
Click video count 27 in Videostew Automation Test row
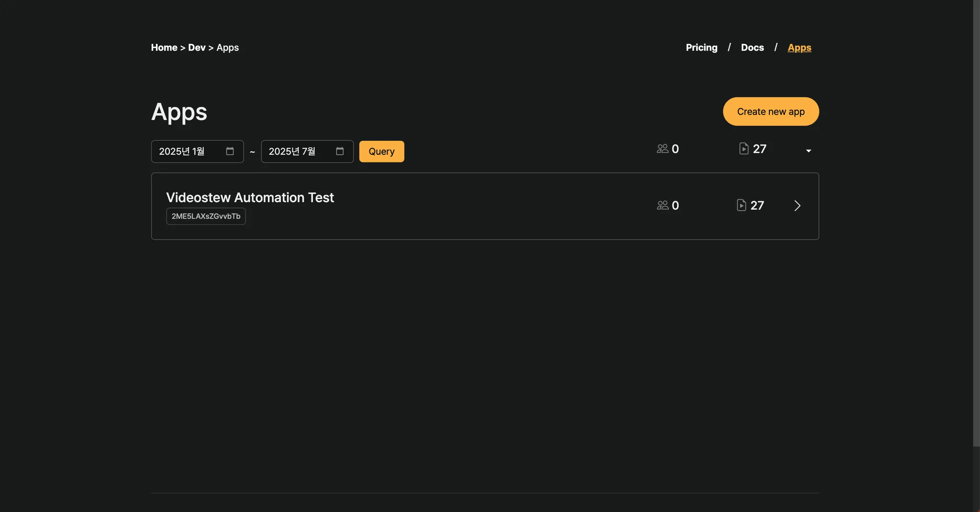pyautogui.click(x=757, y=205)
